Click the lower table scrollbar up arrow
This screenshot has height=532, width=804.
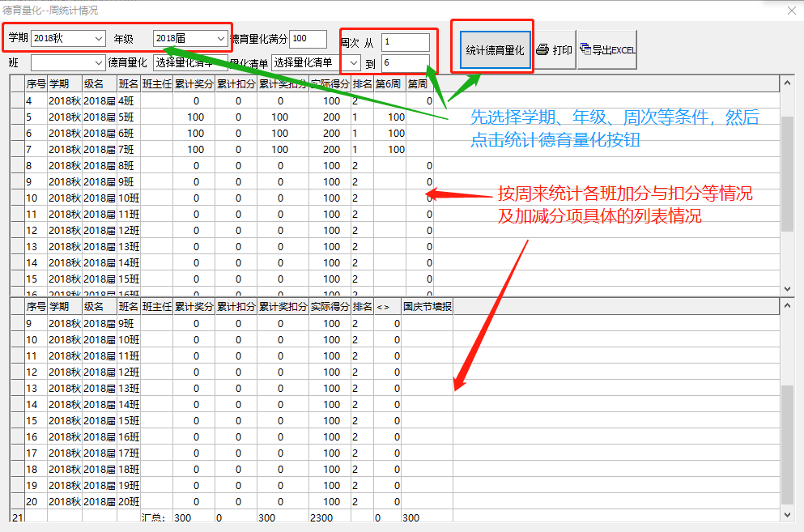click(786, 307)
